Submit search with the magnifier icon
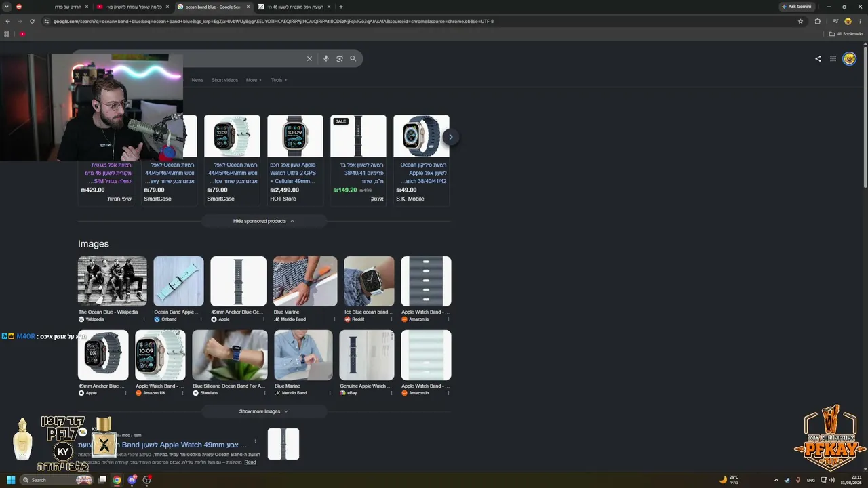The width and height of the screenshot is (868, 488). [353, 59]
